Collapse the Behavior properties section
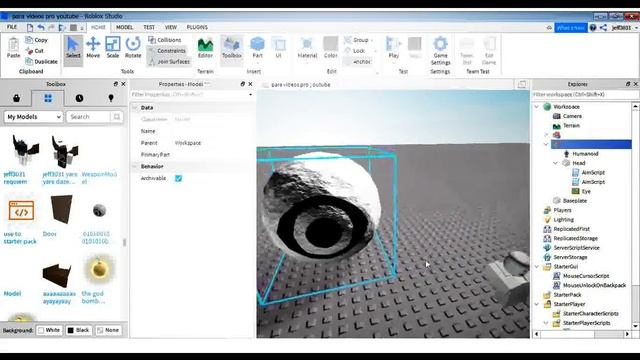This screenshot has width=640, height=360. point(135,166)
